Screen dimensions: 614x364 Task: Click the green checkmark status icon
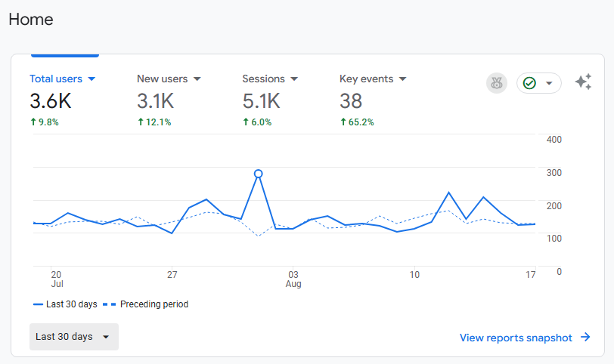(x=529, y=83)
